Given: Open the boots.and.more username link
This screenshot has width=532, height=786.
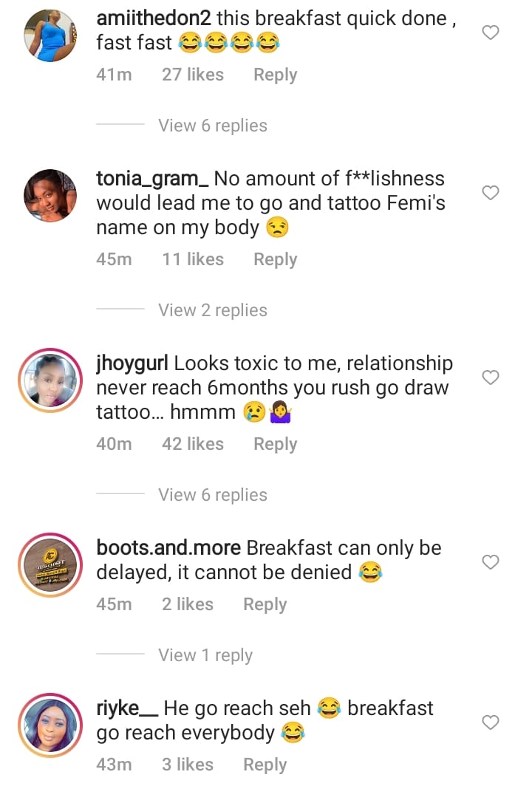Looking at the screenshot, I should click(168, 548).
